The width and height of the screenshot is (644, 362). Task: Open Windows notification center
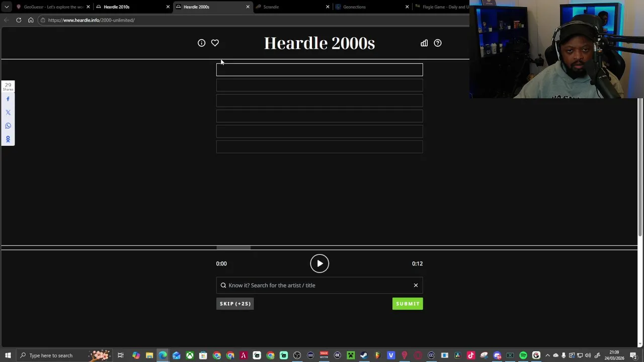(x=633, y=355)
